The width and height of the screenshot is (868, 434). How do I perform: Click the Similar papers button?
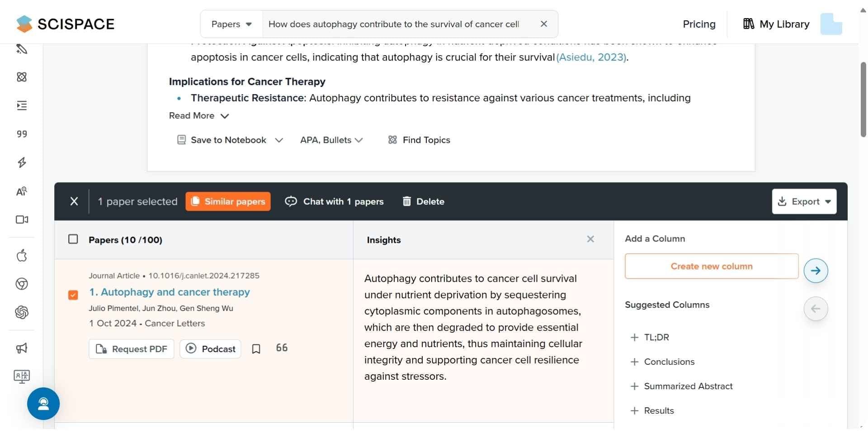(x=228, y=201)
